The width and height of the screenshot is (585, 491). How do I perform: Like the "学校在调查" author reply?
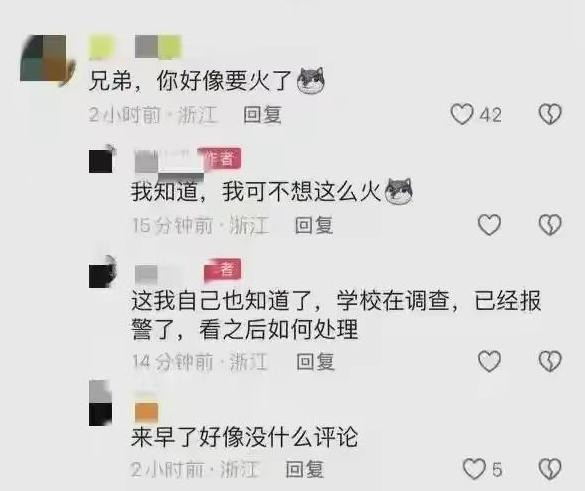click(x=489, y=361)
